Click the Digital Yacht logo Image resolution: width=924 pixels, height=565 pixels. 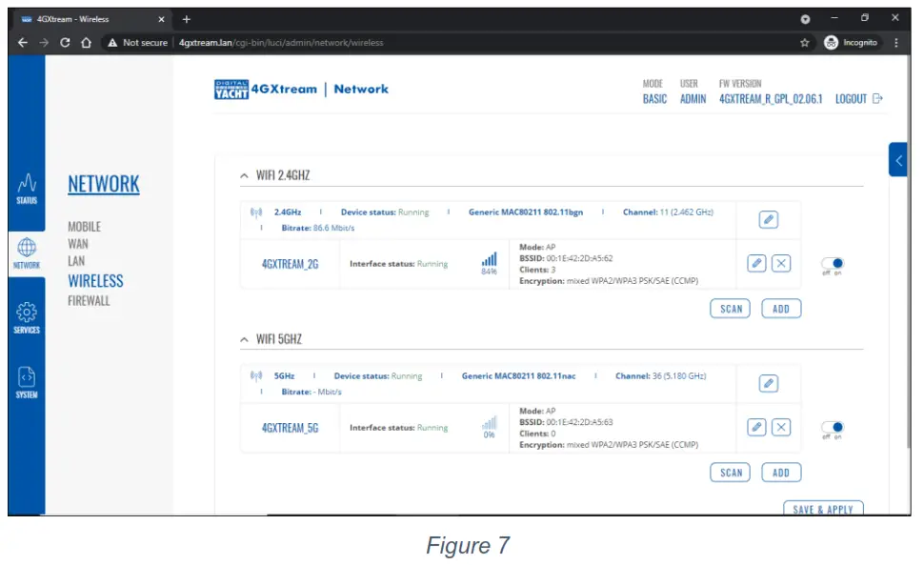tap(231, 90)
